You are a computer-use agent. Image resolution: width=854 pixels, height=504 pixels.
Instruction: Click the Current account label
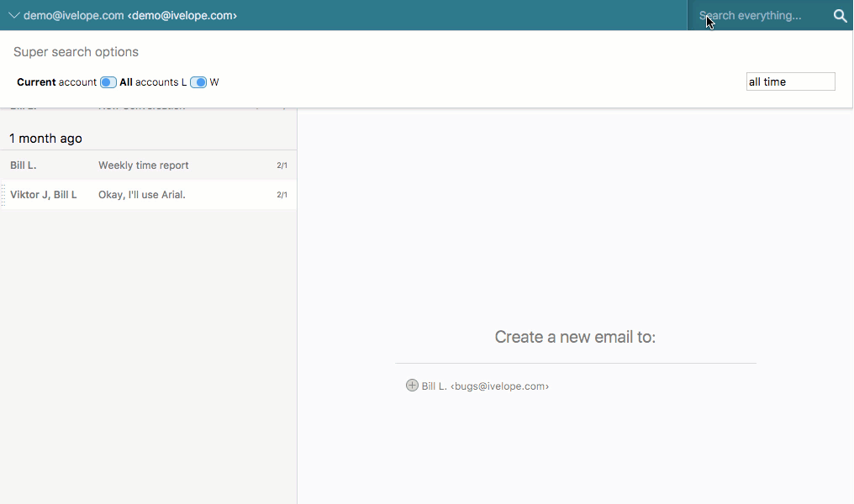tap(56, 82)
